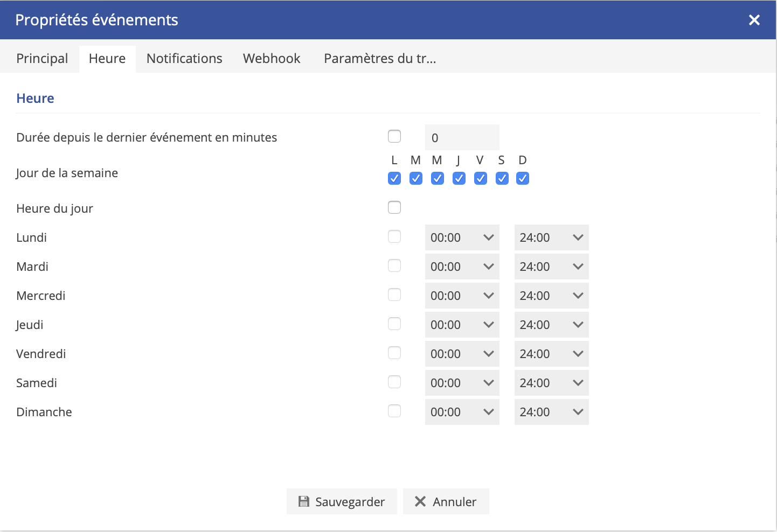
Task: Go to the Webhook tab
Action: point(272,59)
